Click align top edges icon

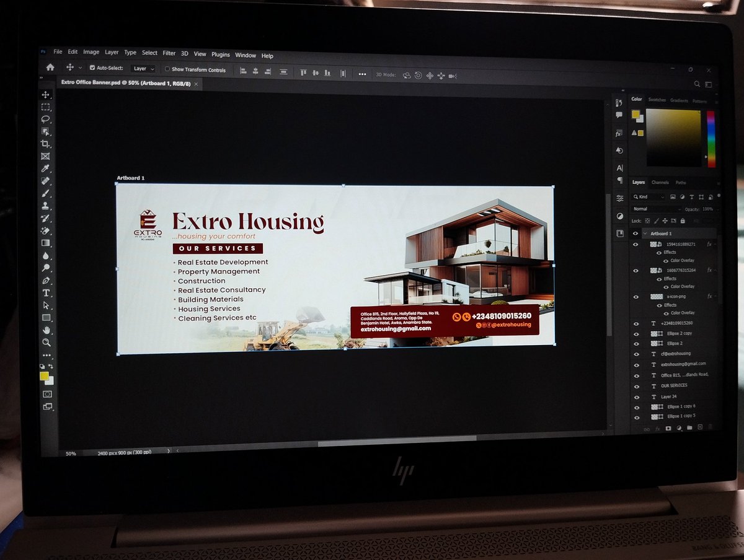point(303,72)
